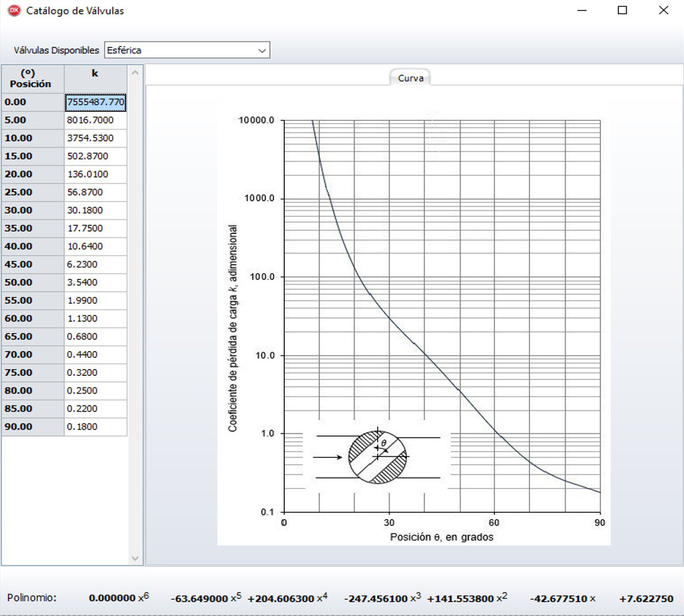Select the k value 1.9900
This screenshot has height=616, width=684.
click(95, 301)
